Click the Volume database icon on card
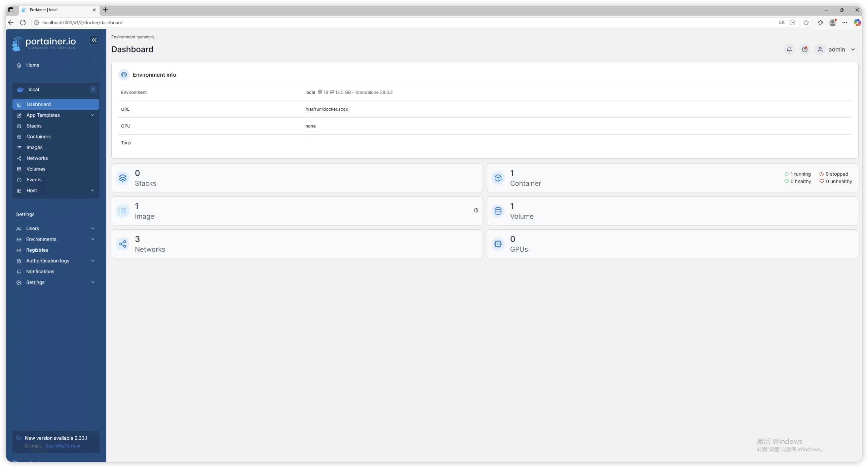Viewport: 868px width, 468px height. coord(498,211)
